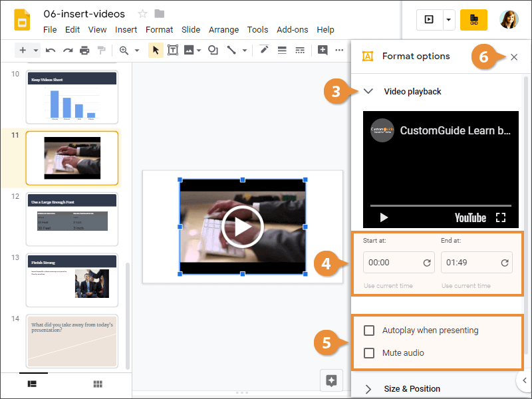Play the embedded YouTube video preview
This screenshot has width=532, height=399.
tap(384, 217)
